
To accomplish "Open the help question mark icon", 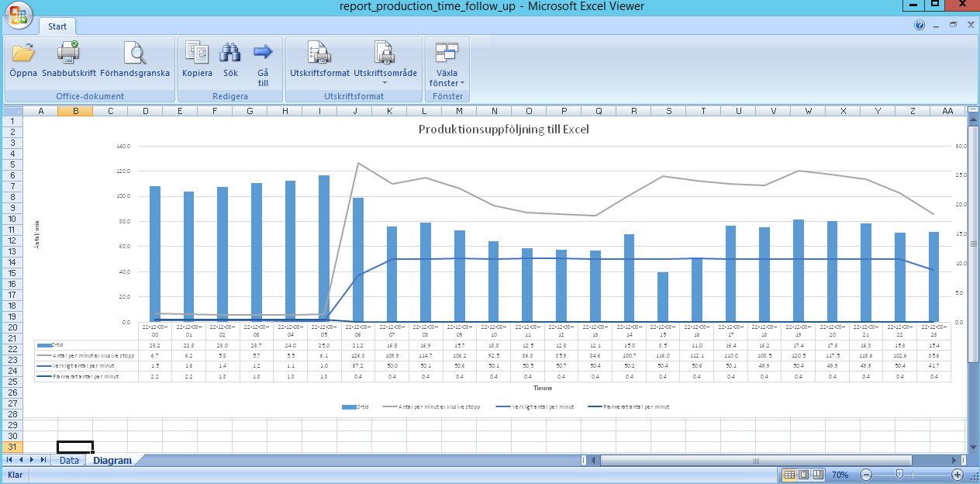I will pyautogui.click(x=920, y=25).
